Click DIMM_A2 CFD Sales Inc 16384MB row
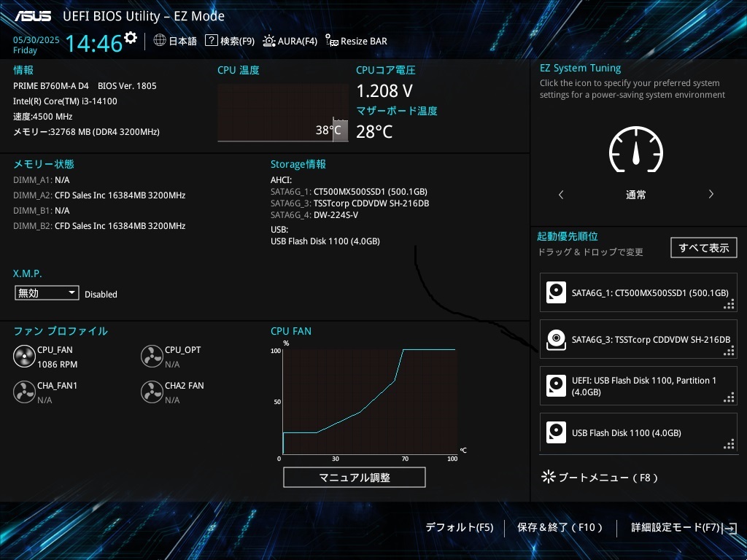The height and width of the screenshot is (560, 747). pyautogui.click(x=99, y=195)
